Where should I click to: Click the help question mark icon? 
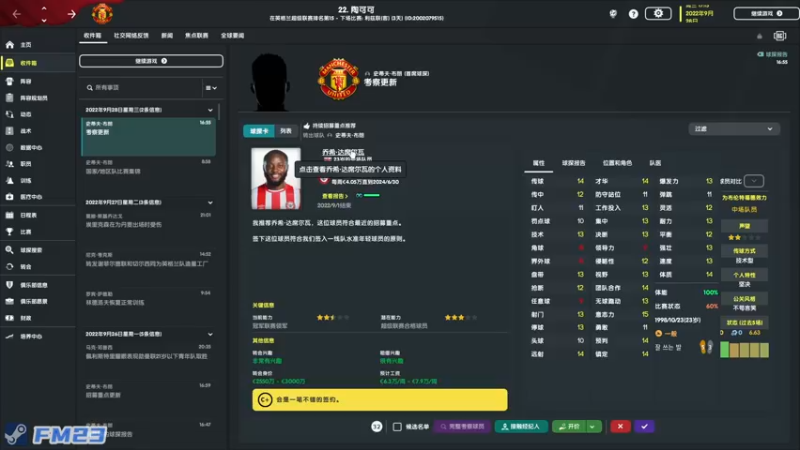coord(633,14)
